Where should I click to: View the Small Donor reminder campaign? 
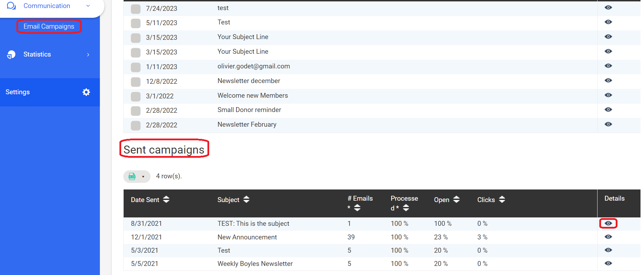(608, 110)
